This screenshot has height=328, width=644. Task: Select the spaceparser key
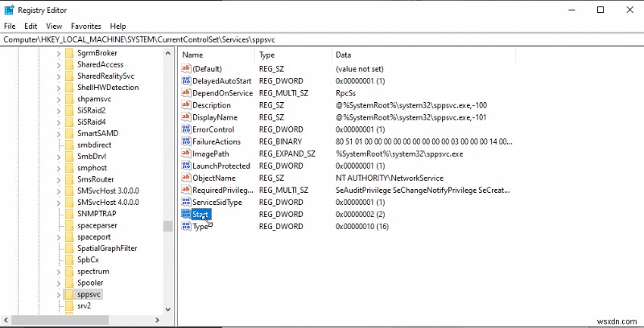[x=97, y=225]
